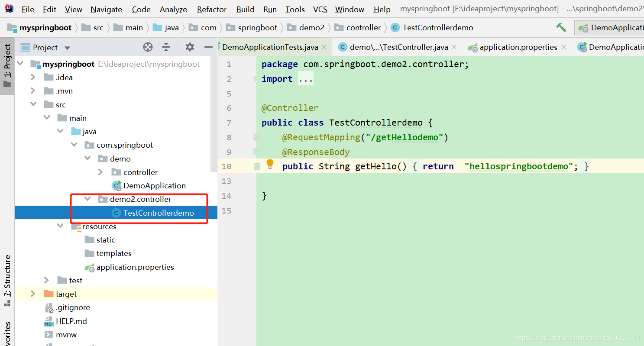Click line number 14 in the editor gutter
Viewport: 644px width, 346px height.
(227, 196)
